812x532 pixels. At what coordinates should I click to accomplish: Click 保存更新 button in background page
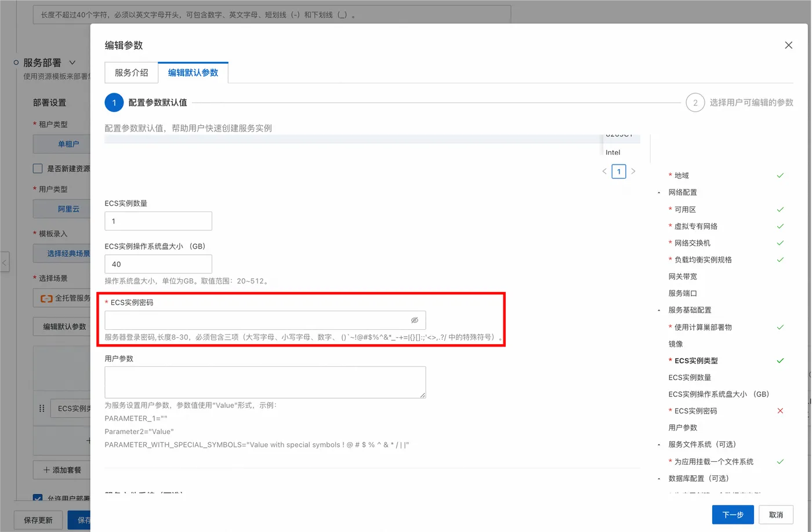(38, 520)
